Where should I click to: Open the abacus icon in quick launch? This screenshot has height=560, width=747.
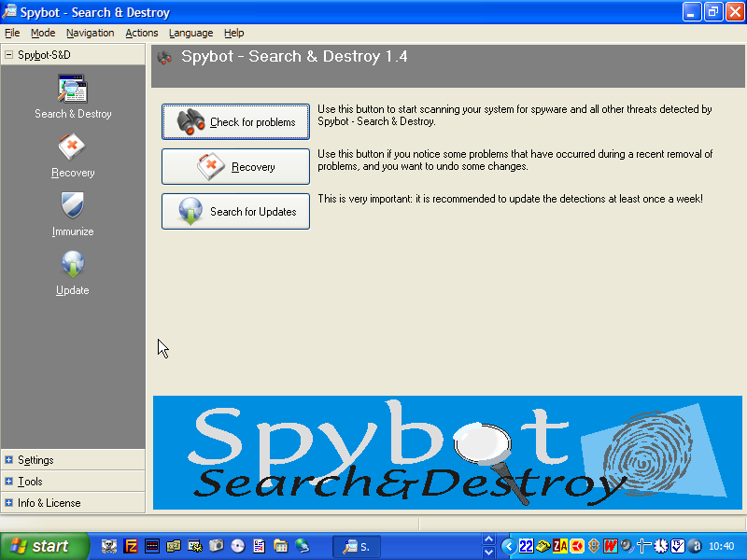click(152, 546)
